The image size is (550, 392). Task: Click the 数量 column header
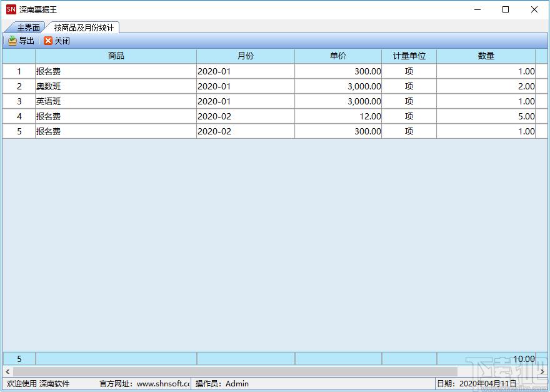pyautogui.click(x=486, y=56)
